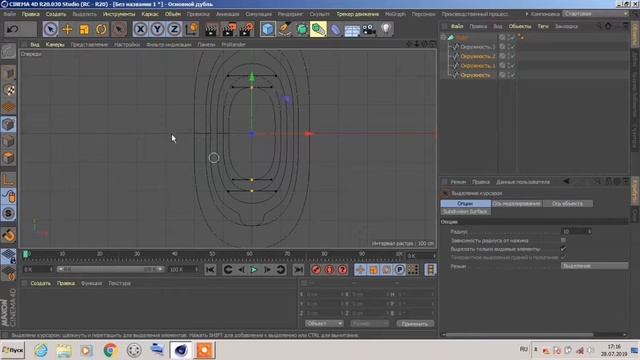
Task: Click Render View clapperboard icon
Action: pyautogui.click(x=211, y=29)
